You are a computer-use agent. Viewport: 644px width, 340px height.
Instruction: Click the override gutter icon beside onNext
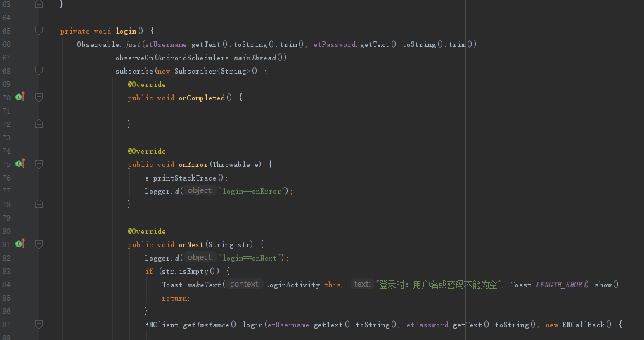pos(20,244)
